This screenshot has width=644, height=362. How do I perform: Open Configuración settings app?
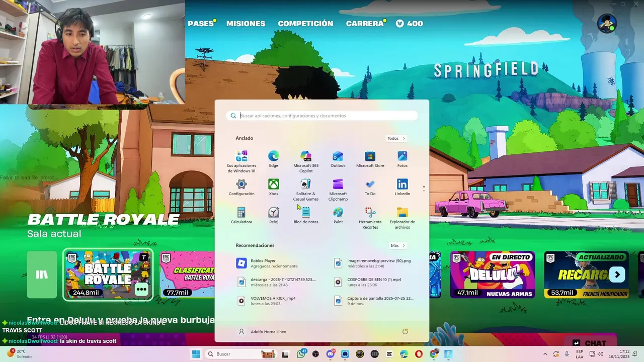point(242,187)
